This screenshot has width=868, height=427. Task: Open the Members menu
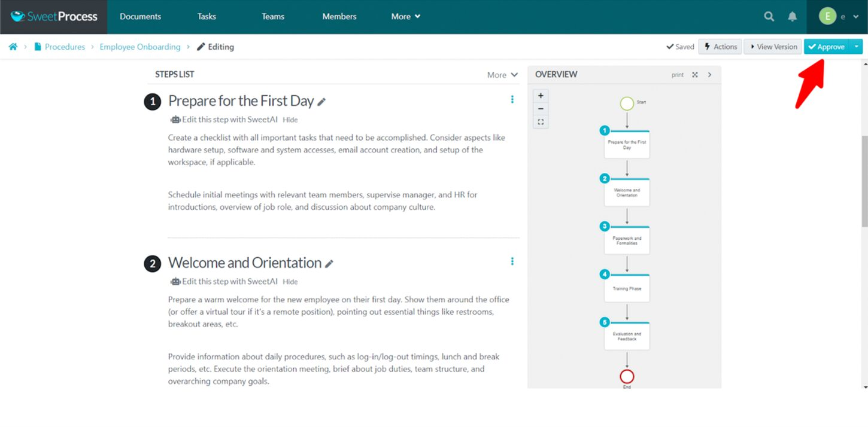(x=339, y=17)
